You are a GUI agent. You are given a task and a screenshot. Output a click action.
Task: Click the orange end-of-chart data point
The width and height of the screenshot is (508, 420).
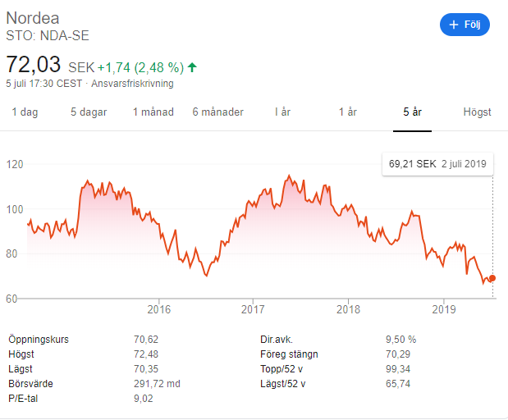(492, 278)
